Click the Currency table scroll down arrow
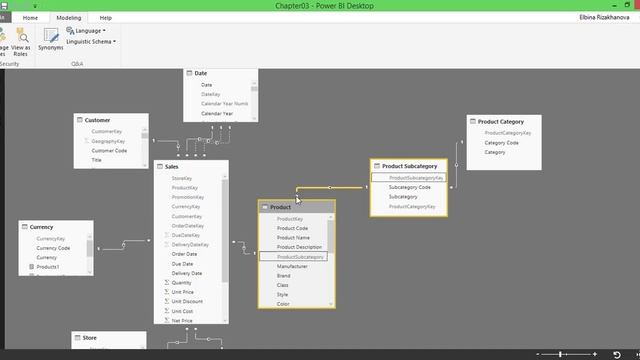 pos(89,272)
